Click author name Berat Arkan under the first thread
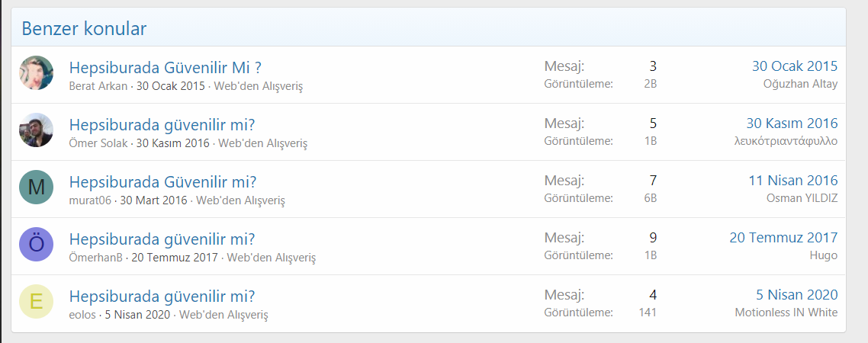Viewport: 868px width, 343px height. point(98,86)
